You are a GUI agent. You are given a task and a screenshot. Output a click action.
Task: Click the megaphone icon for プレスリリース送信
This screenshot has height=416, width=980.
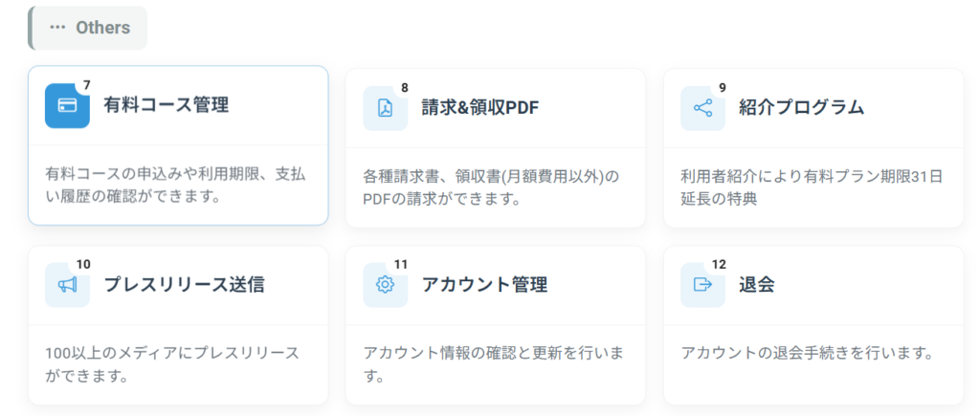coord(68,285)
